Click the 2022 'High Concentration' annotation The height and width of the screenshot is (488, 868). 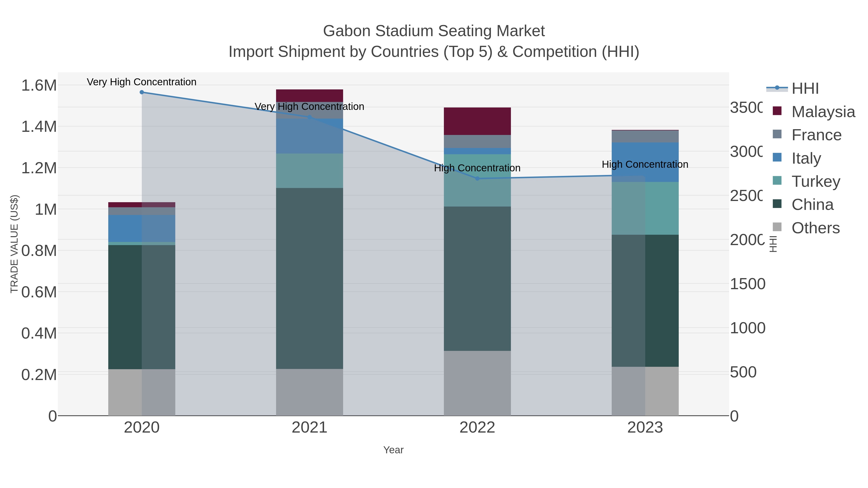click(477, 168)
